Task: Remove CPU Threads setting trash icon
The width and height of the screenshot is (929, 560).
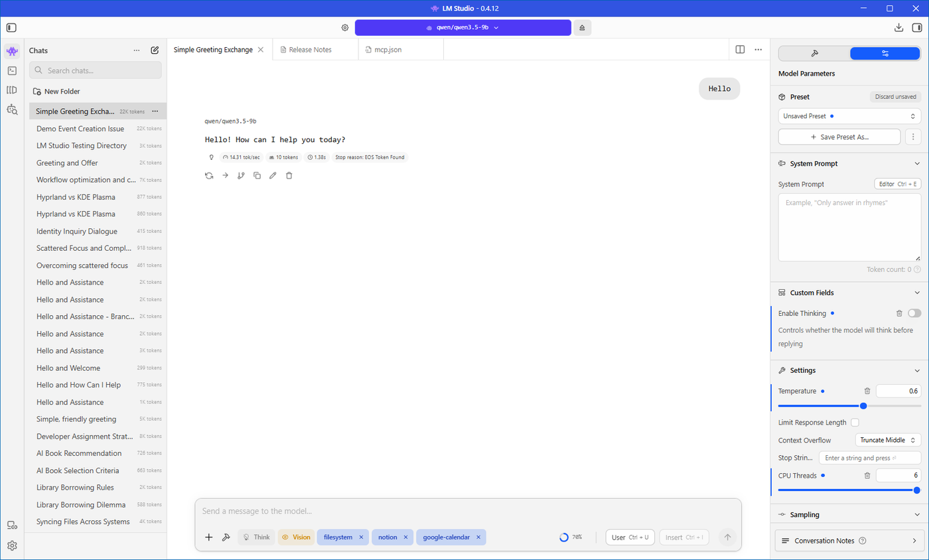Action: point(867,476)
